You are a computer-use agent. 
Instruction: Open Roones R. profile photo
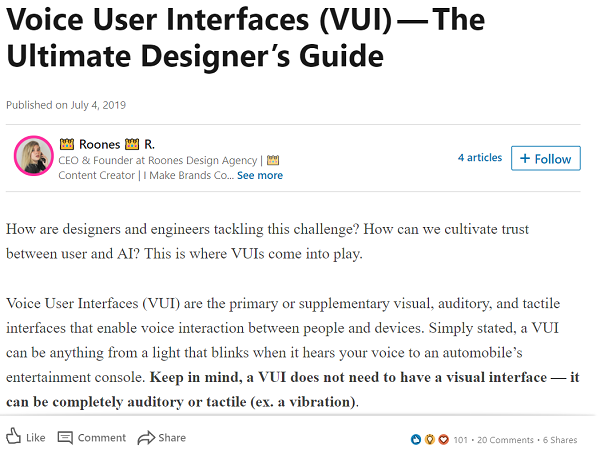click(x=33, y=155)
